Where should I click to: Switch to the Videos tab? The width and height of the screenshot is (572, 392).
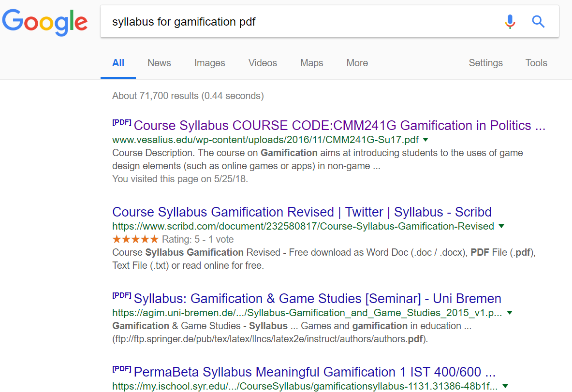click(x=263, y=63)
